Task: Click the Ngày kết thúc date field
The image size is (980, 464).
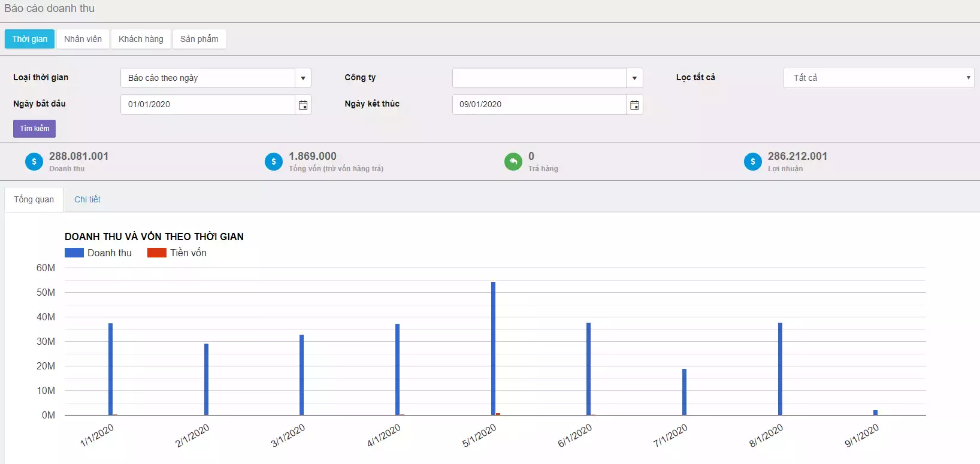Action: click(539, 105)
